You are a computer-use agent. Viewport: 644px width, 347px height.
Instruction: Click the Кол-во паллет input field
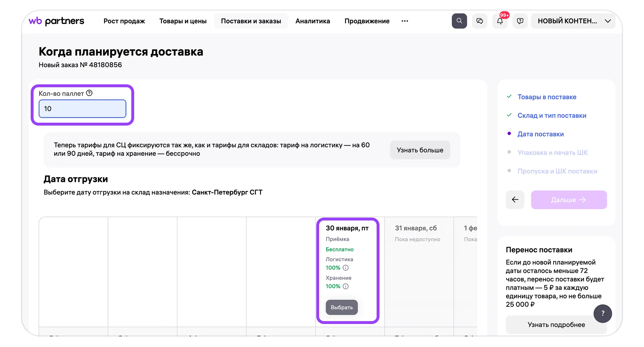82,109
